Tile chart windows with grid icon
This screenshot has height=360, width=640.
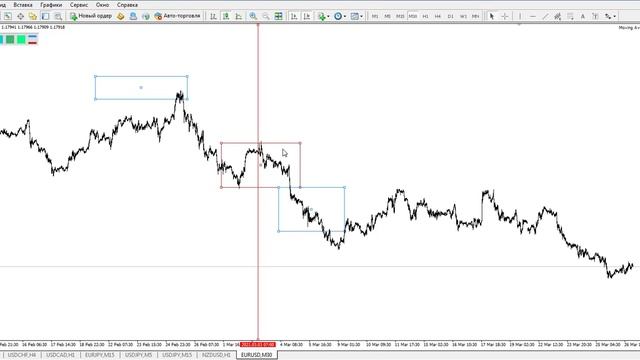click(x=278, y=16)
